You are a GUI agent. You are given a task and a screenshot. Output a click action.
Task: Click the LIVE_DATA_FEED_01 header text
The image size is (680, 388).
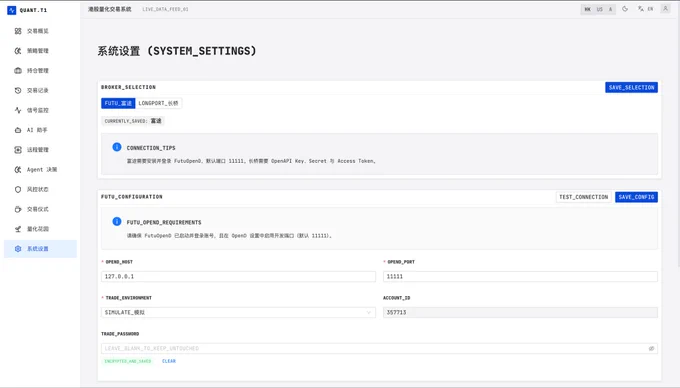[x=165, y=9]
